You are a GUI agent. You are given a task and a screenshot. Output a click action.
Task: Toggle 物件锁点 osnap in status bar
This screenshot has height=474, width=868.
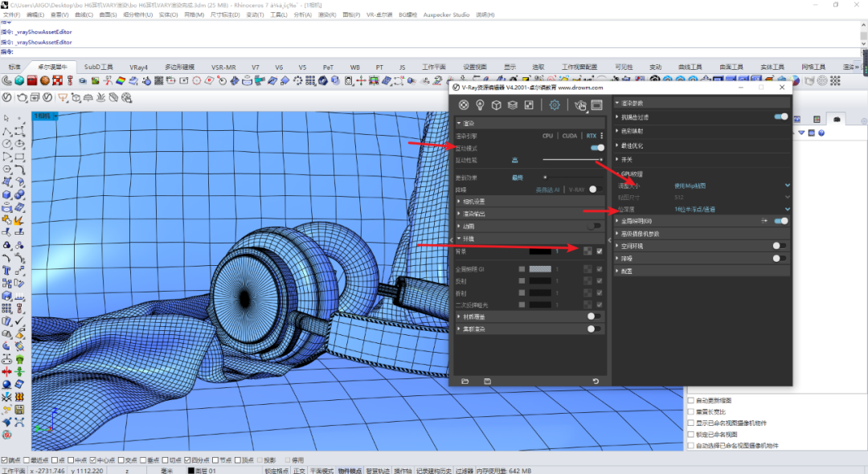(x=350, y=471)
